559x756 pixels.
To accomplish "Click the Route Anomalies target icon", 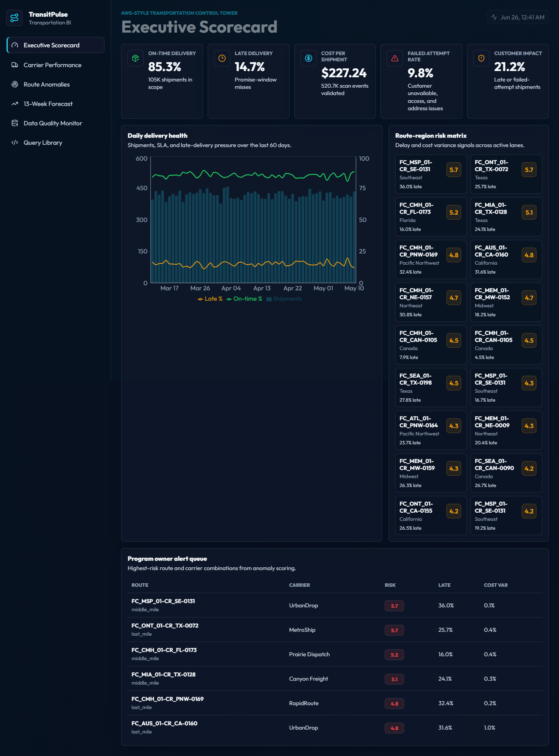I will (x=15, y=84).
